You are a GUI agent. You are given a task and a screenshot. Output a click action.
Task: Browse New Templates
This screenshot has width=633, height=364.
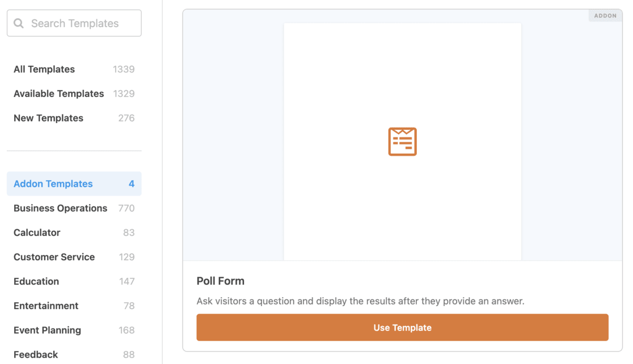pyautogui.click(x=48, y=118)
